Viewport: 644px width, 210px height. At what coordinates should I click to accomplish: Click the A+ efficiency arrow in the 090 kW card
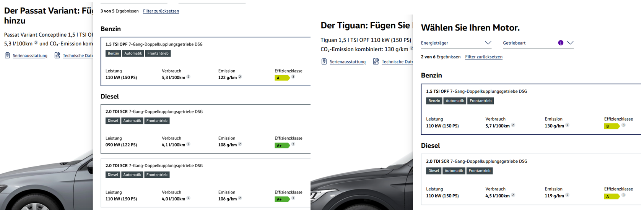pyautogui.click(x=282, y=145)
